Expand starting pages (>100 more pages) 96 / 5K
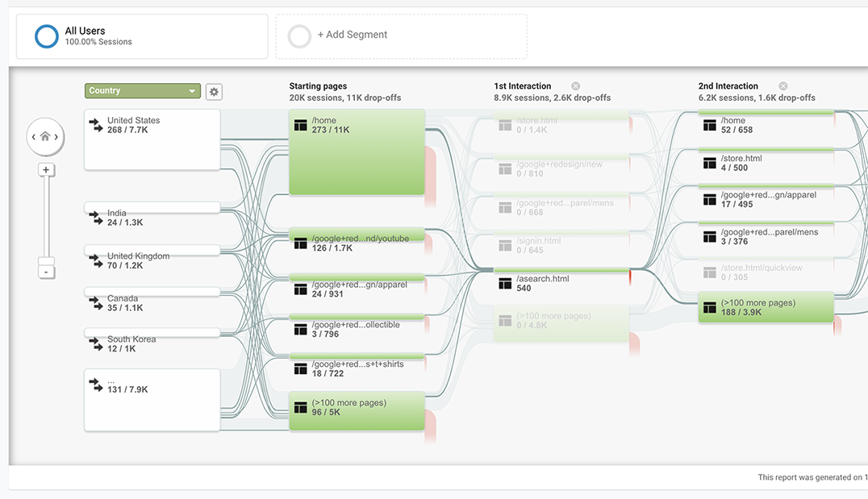Image resolution: width=868 pixels, height=499 pixels. pyautogui.click(x=357, y=411)
